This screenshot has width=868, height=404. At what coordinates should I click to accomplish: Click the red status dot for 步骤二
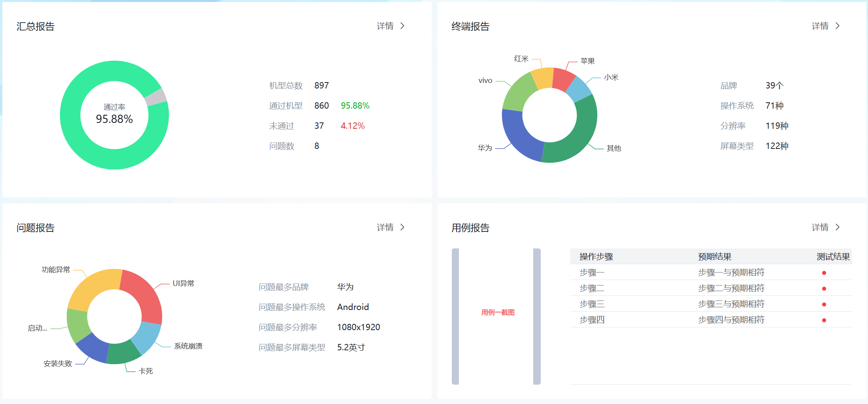(x=824, y=289)
